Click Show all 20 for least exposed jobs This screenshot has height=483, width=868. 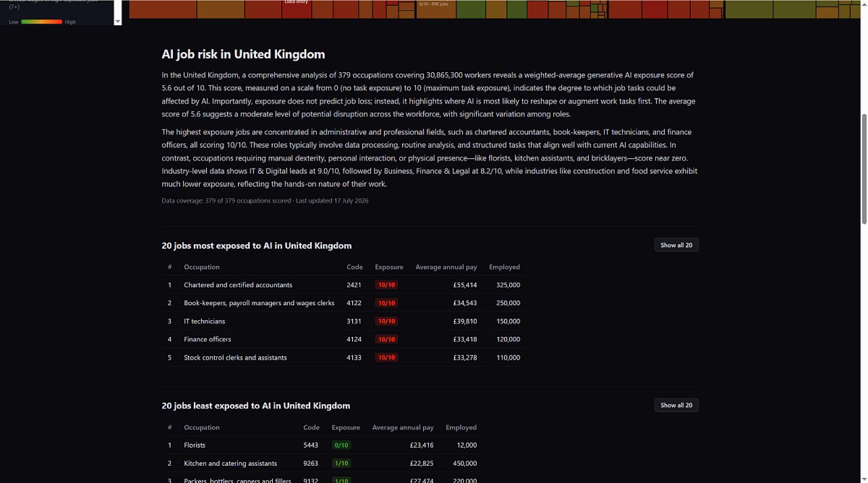pyautogui.click(x=676, y=405)
